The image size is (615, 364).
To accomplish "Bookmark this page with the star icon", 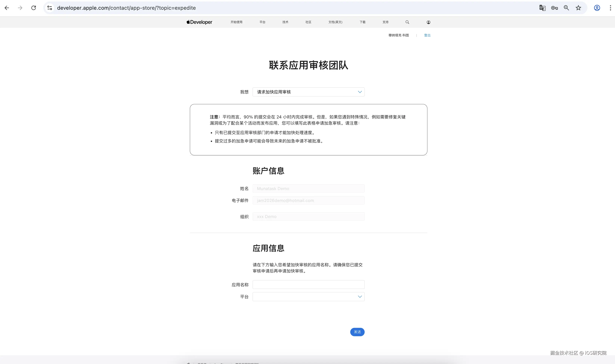I will pyautogui.click(x=578, y=8).
